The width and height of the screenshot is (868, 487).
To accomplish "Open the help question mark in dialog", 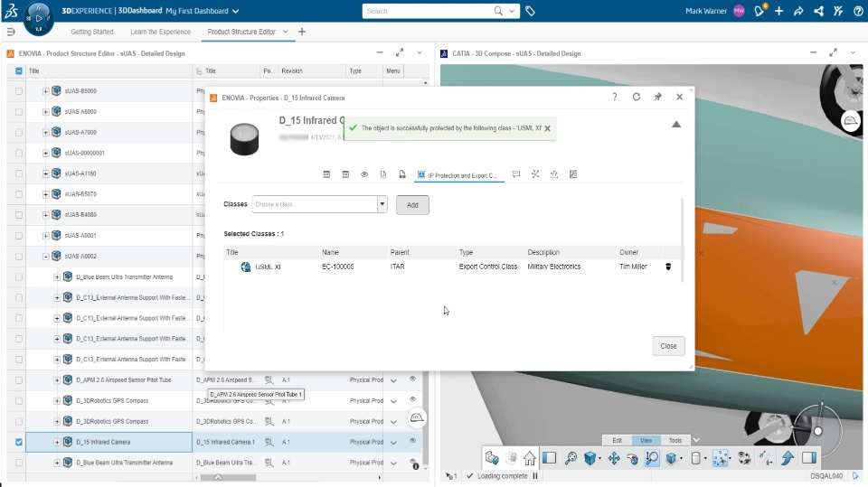I will click(615, 97).
